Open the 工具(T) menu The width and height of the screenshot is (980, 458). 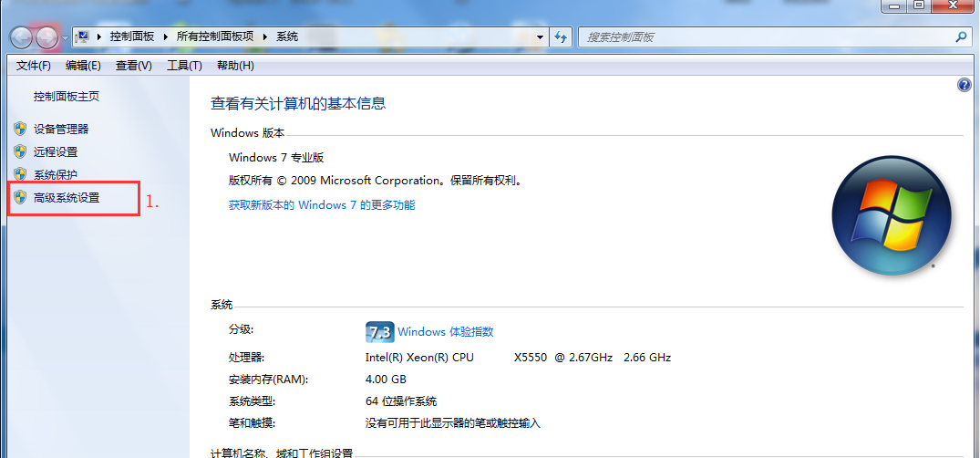[184, 65]
